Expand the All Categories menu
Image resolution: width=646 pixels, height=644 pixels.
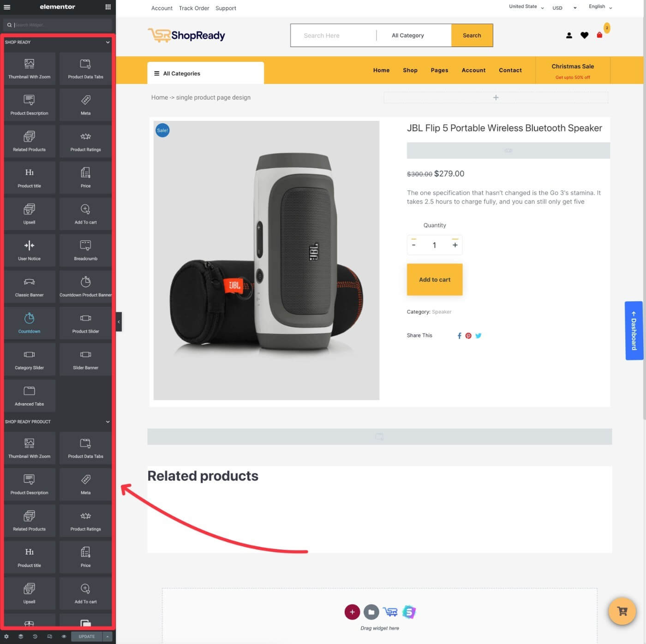[x=206, y=73]
